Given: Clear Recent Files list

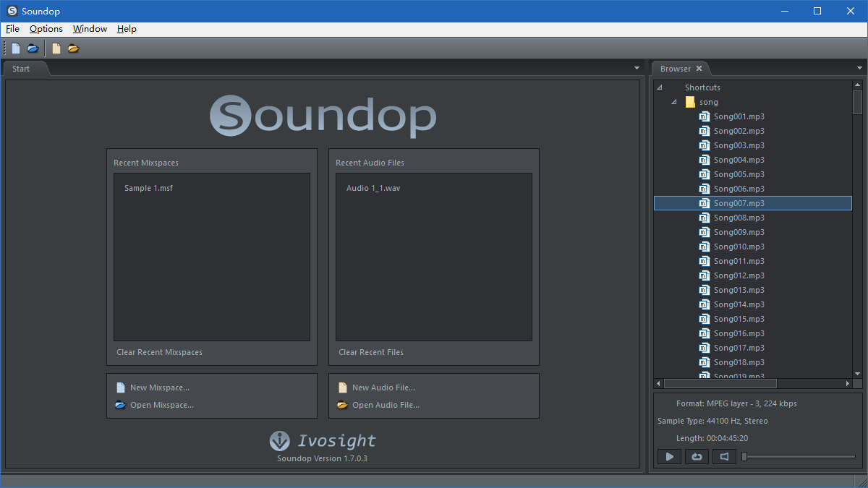Looking at the screenshot, I should pyautogui.click(x=371, y=352).
